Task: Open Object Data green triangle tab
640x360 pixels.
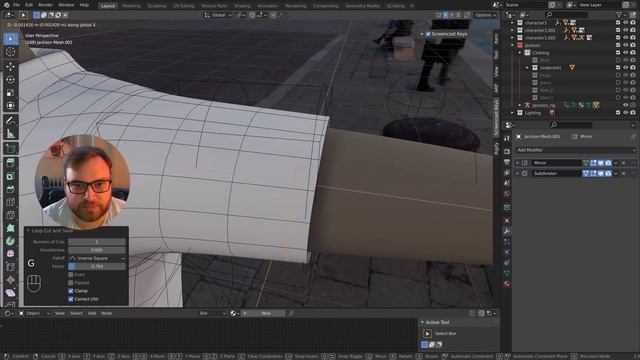Action: [x=507, y=273]
